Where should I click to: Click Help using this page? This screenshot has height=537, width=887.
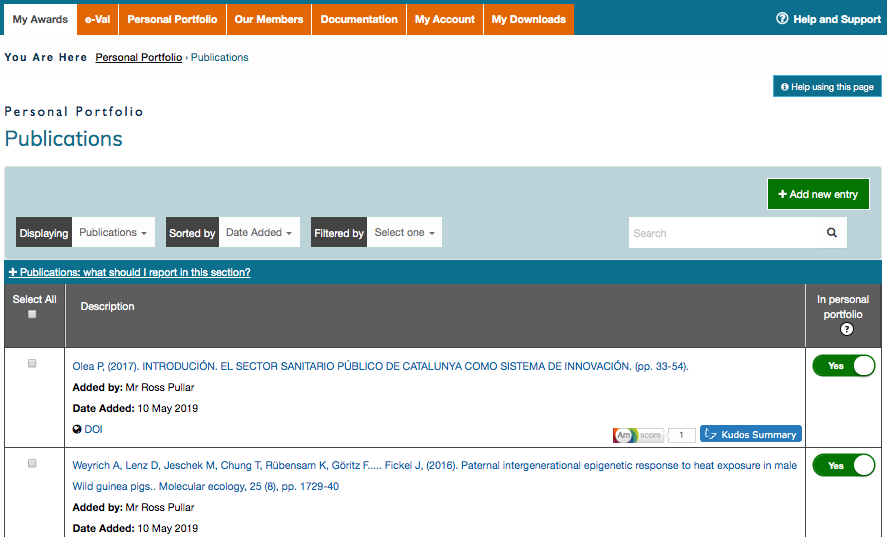[827, 87]
